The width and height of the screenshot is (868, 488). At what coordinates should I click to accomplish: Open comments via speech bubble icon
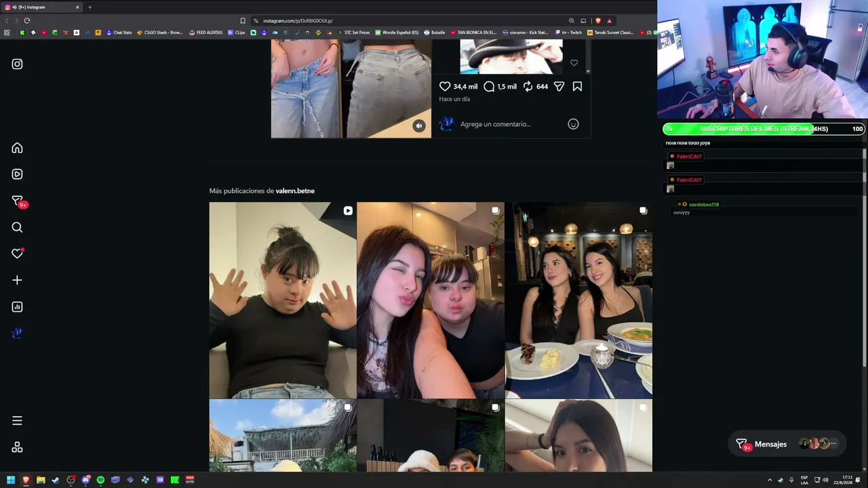(489, 86)
